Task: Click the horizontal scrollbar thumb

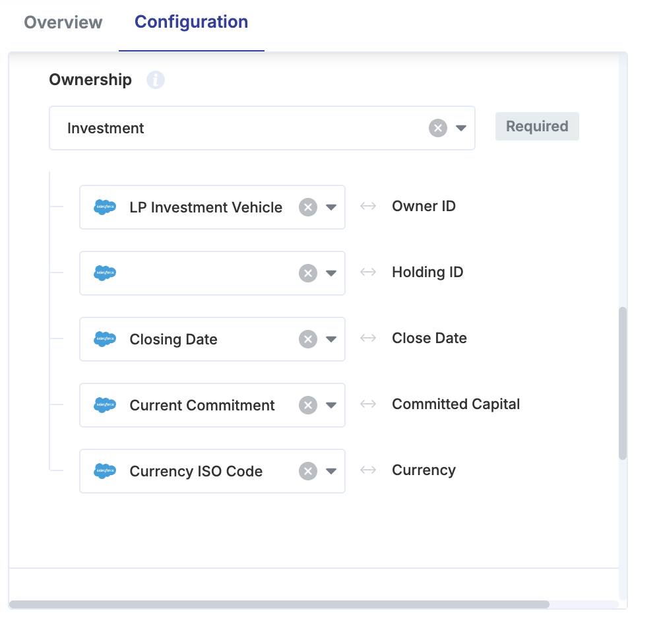Action: click(x=279, y=604)
